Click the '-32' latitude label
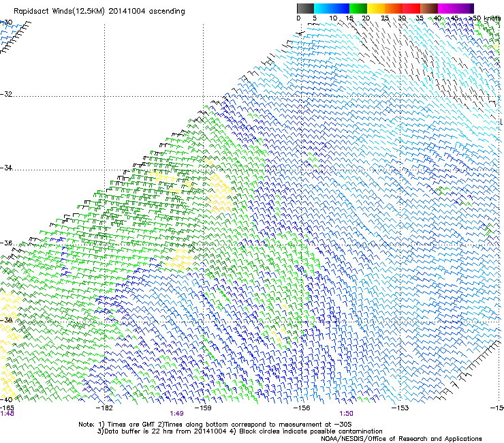The height and width of the screenshot is (443, 504). [x=6, y=94]
